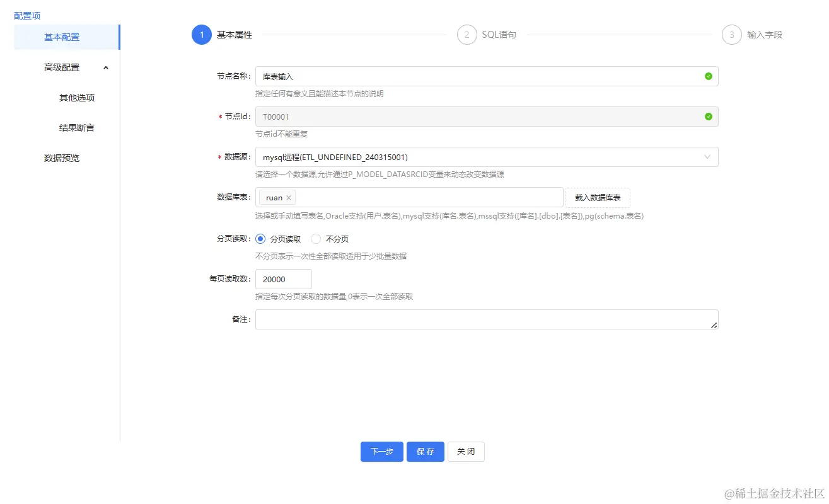Click step 3 circle for 输入字段
The width and height of the screenshot is (829, 504).
tap(731, 35)
